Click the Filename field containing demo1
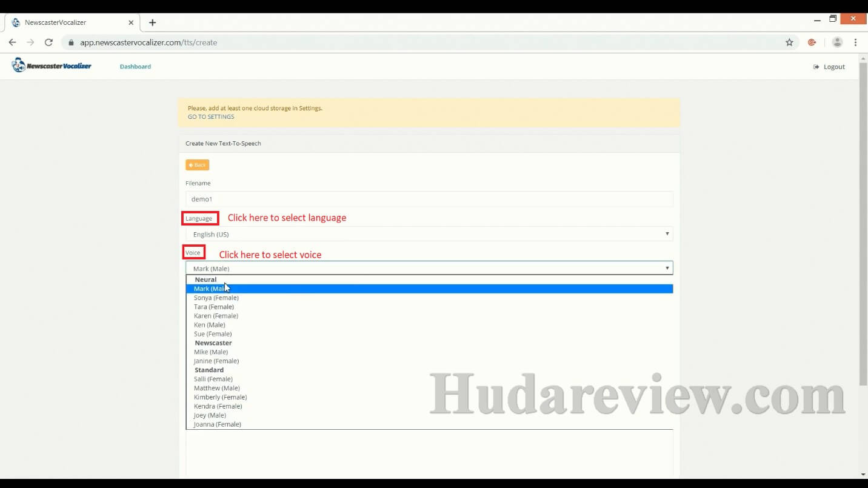 coord(429,199)
